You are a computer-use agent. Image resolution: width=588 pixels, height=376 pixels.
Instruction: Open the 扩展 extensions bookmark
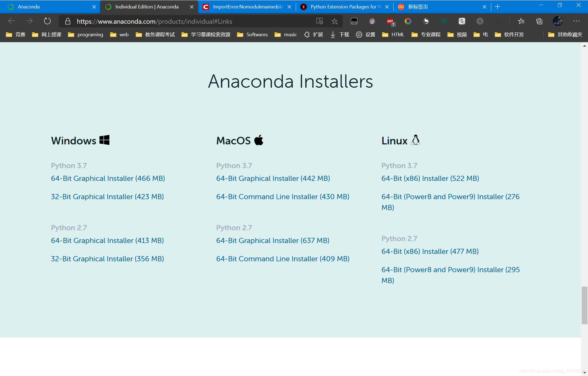[313, 35]
